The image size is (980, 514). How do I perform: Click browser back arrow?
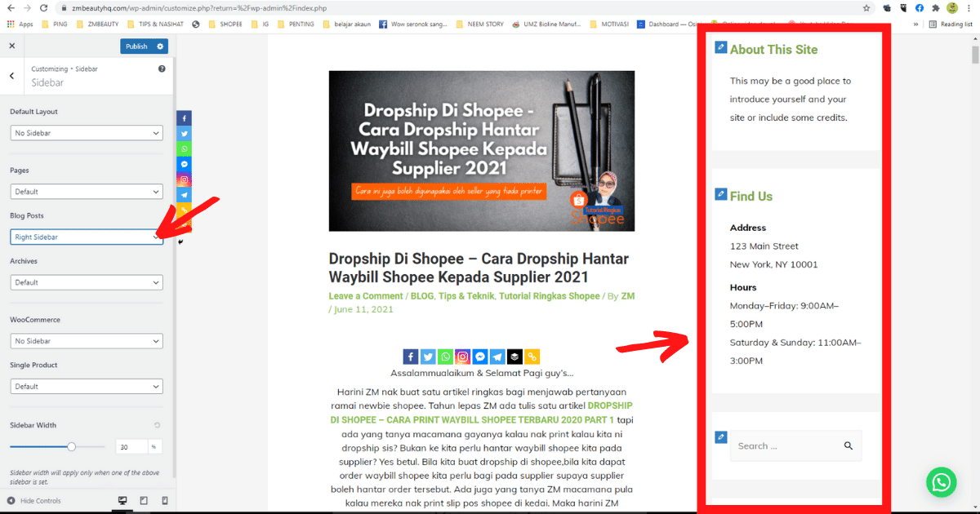click(x=11, y=8)
